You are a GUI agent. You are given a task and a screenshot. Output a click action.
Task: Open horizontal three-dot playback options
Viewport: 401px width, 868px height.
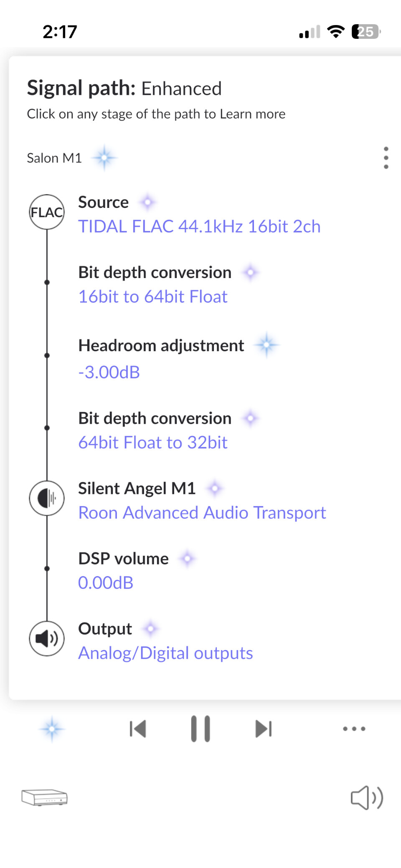point(354,729)
